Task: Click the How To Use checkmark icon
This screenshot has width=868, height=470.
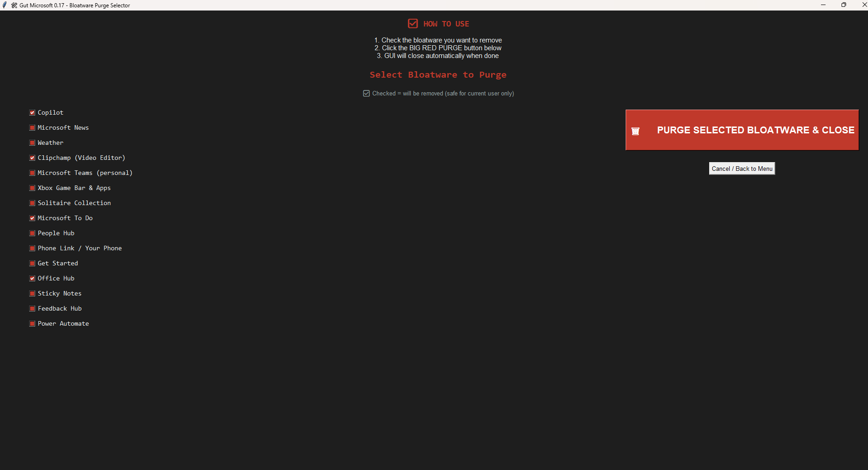Action: point(413,24)
